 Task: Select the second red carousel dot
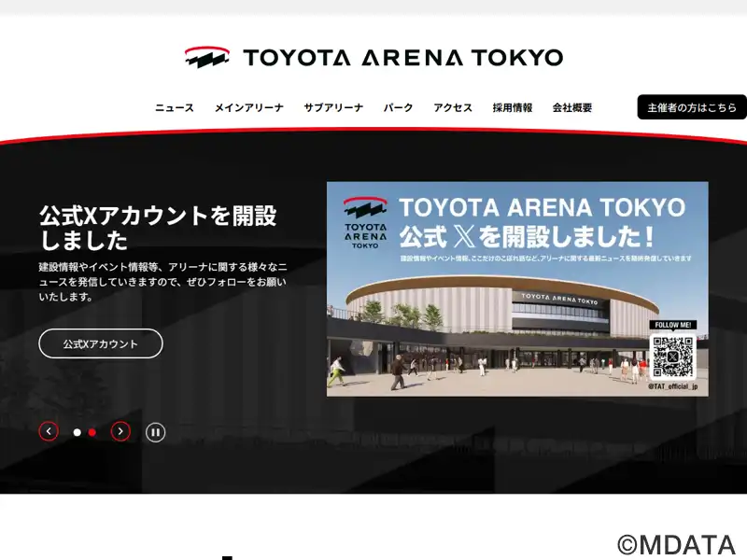(92, 432)
